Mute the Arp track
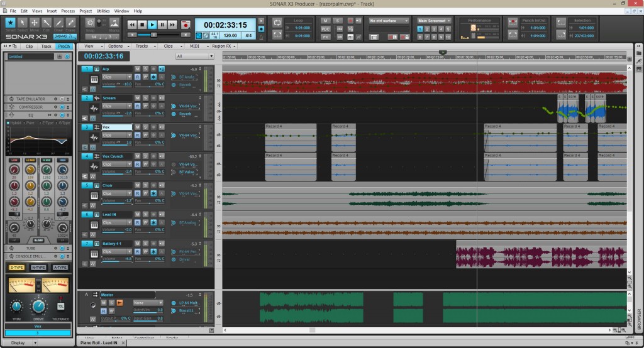Image resolution: width=644 pixels, height=348 pixels. (x=138, y=69)
